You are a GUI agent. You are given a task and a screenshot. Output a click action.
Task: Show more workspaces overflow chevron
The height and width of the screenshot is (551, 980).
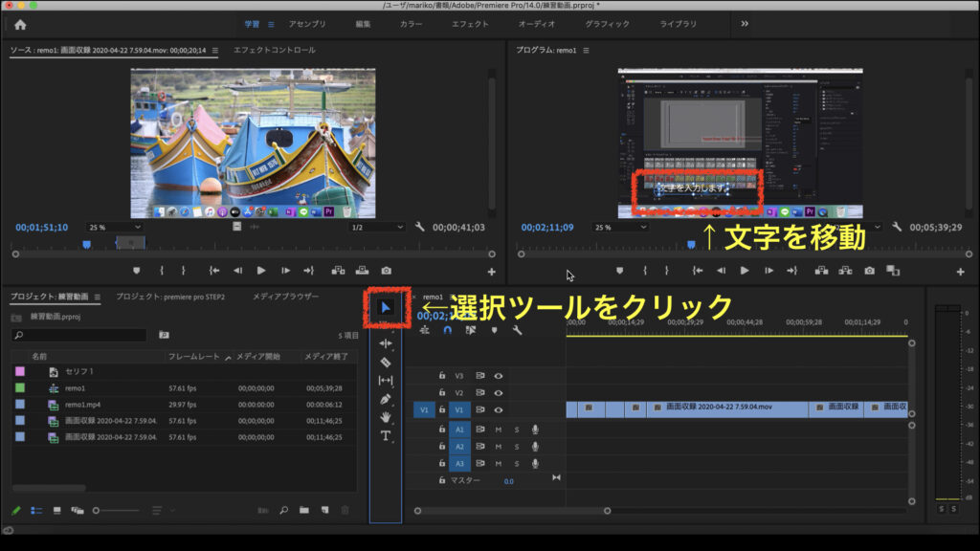(745, 24)
